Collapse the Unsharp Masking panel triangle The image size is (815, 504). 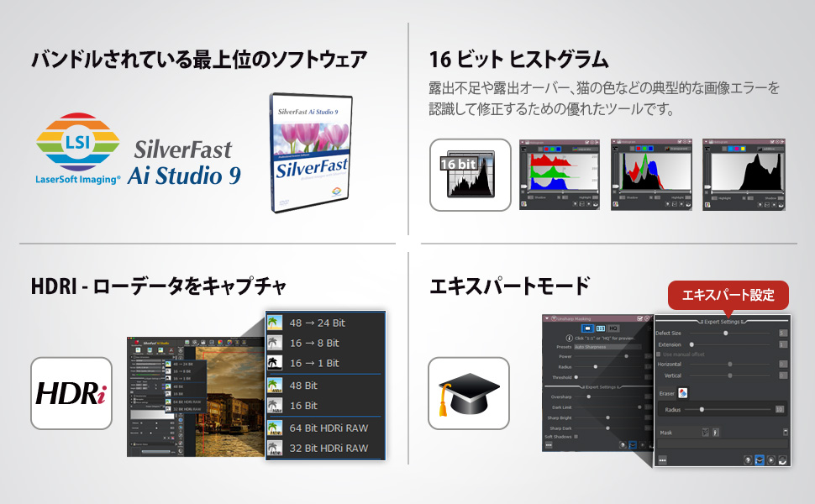[x=547, y=318]
